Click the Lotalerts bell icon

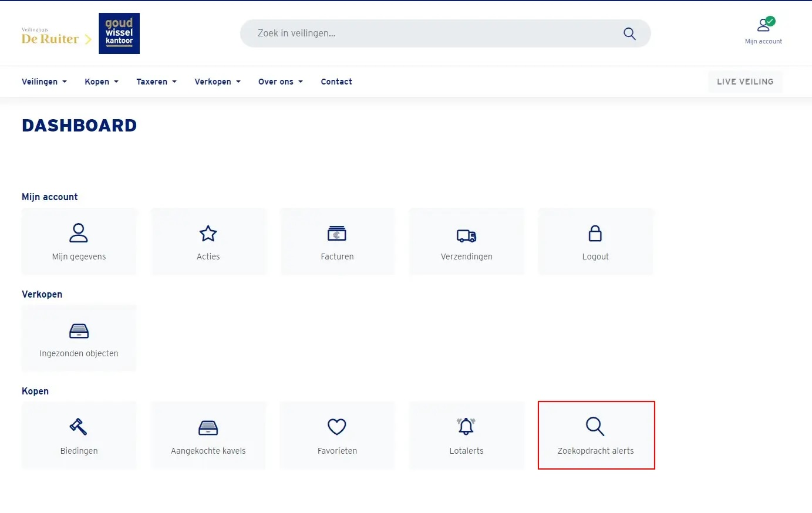click(x=466, y=427)
